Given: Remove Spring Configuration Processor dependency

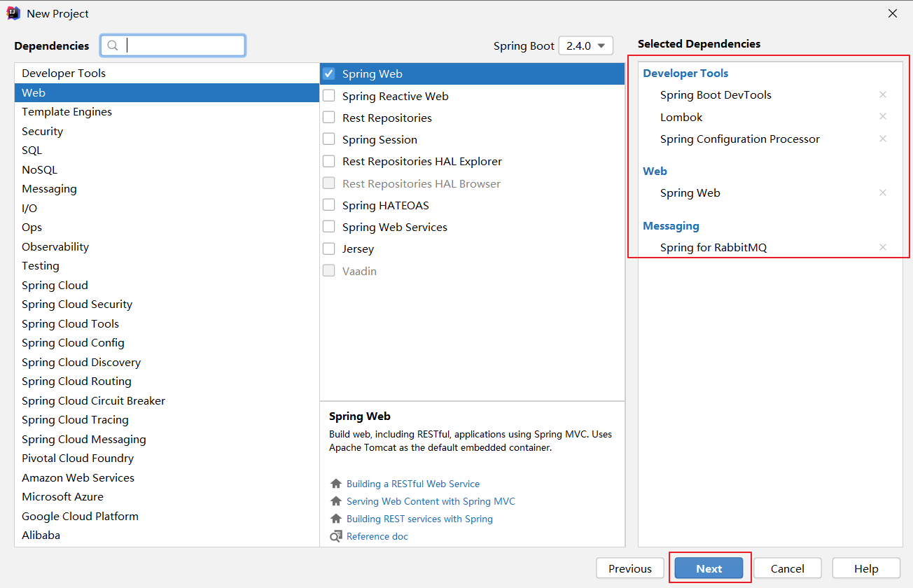Looking at the screenshot, I should pyautogui.click(x=883, y=139).
